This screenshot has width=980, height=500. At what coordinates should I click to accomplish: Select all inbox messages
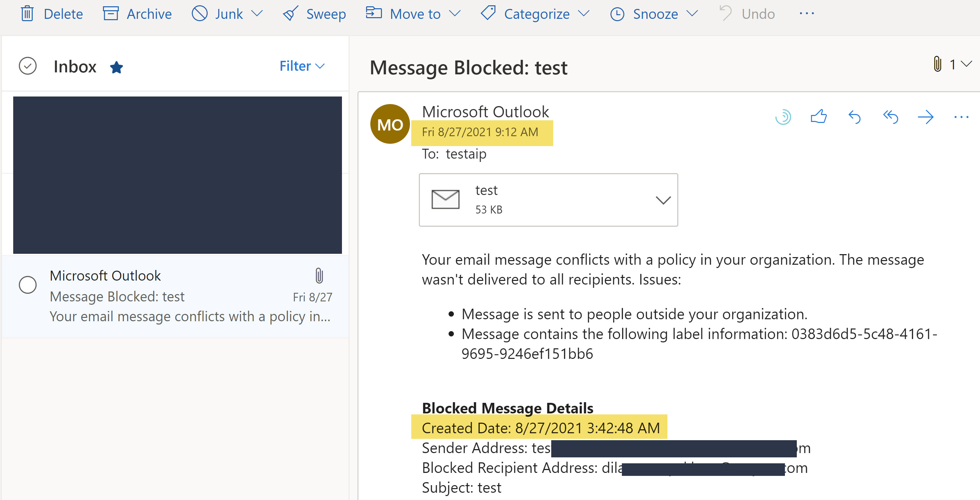coord(27,65)
